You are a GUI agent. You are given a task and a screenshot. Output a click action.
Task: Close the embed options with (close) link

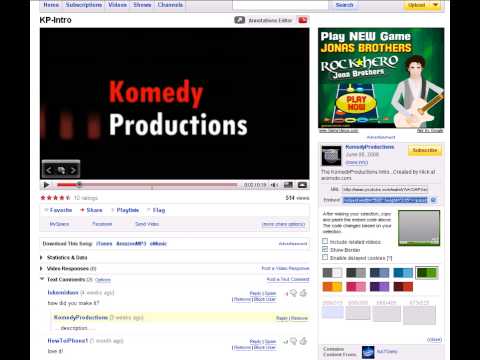tap(434, 340)
